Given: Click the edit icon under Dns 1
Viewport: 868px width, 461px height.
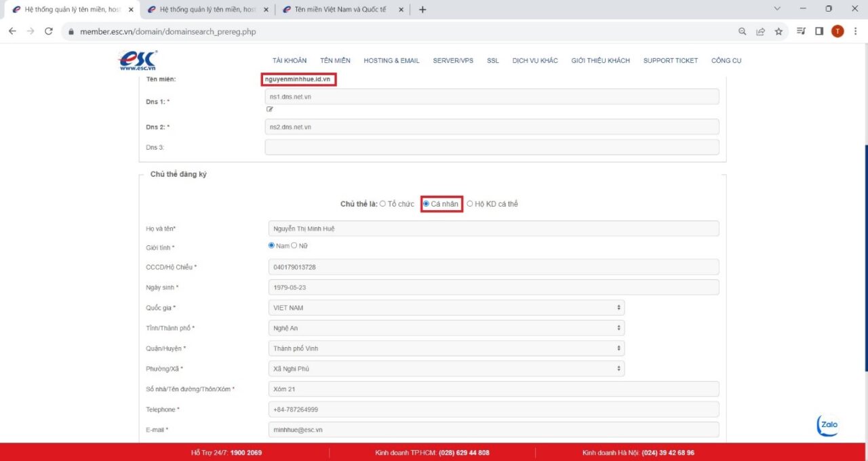Looking at the screenshot, I should [x=270, y=109].
